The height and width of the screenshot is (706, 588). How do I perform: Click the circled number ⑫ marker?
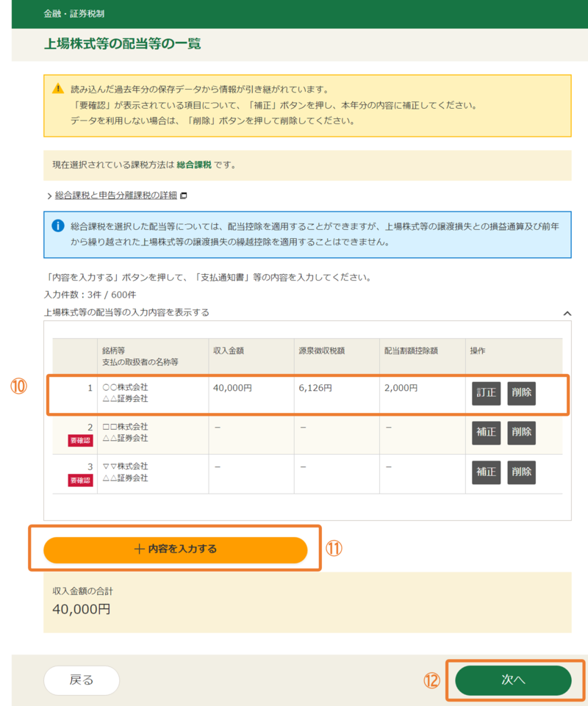(431, 680)
